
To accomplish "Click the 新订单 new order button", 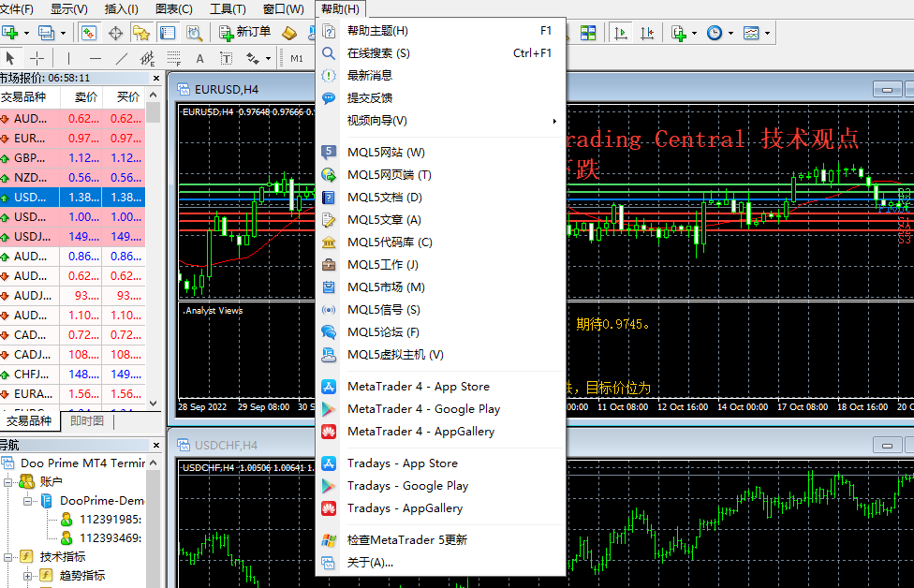I will click(244, 33).
